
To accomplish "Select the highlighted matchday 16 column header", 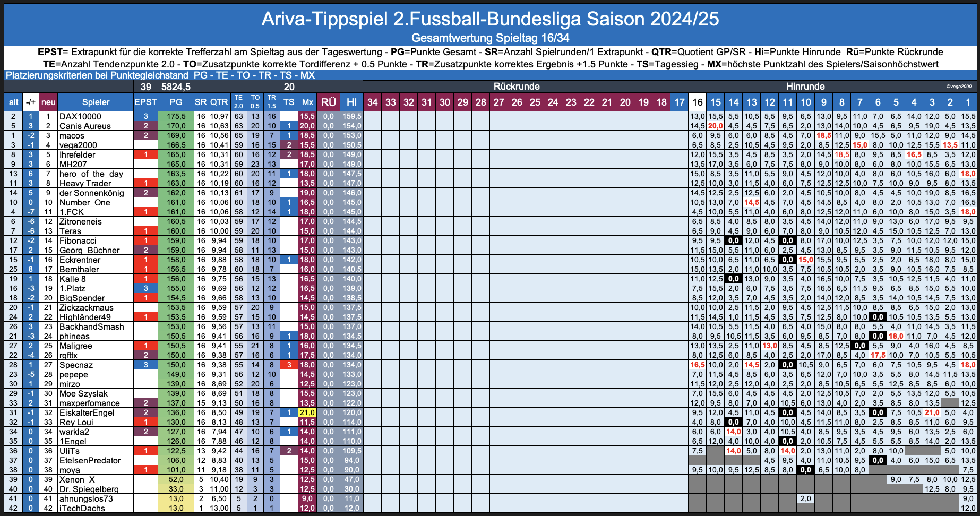I will coord(698,102).
